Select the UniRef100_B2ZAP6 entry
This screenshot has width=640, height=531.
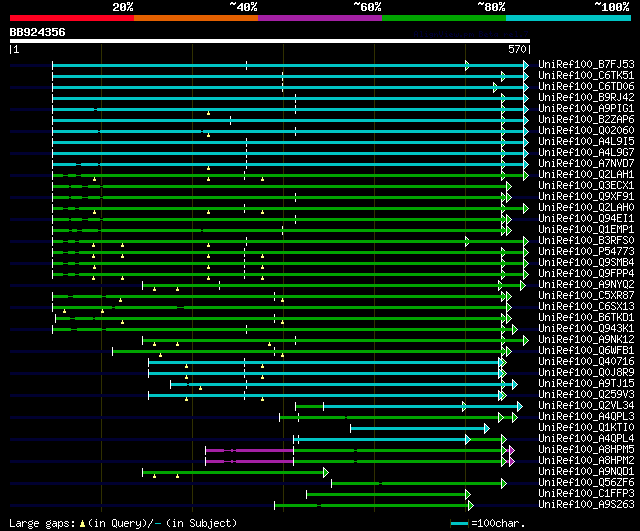tap(586, 120)
